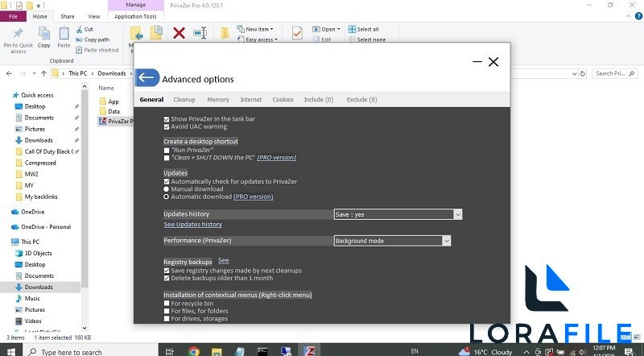The image size is (644, 356).
Task: Click the Explorer up-directory arrow
Action: (x=44, y=73)
